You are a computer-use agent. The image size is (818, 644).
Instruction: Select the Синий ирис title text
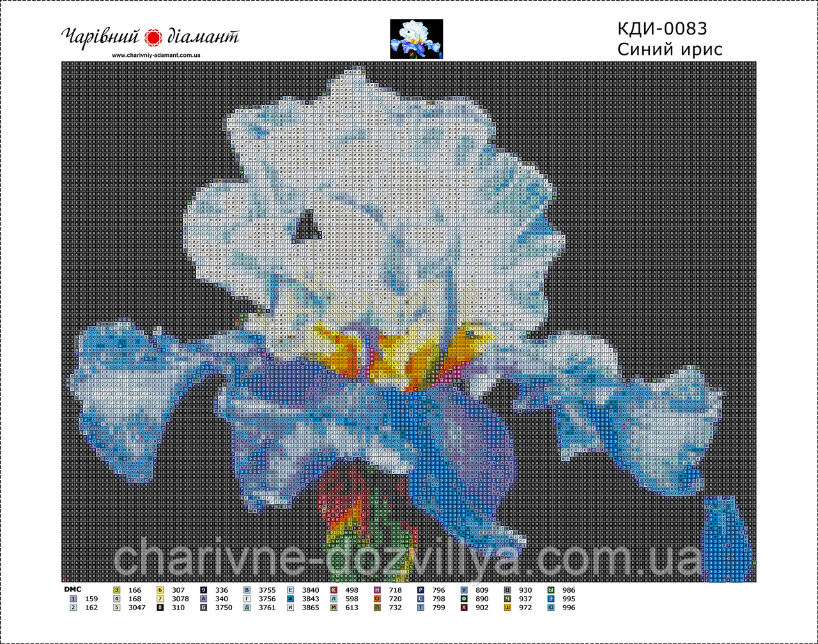[x=670, y=49]
